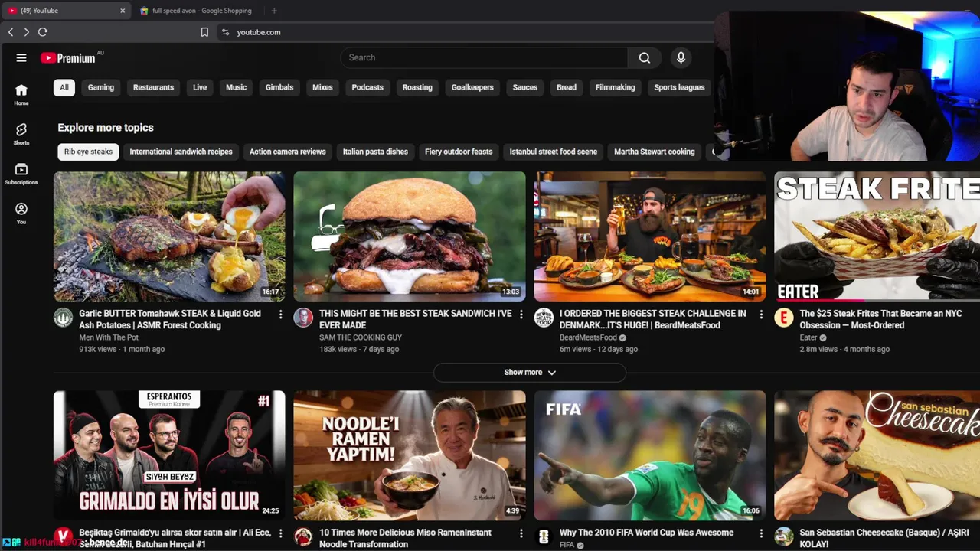Screen dimensions: 980x551
Task: Select the All filter chip
Action: point(64,87)
